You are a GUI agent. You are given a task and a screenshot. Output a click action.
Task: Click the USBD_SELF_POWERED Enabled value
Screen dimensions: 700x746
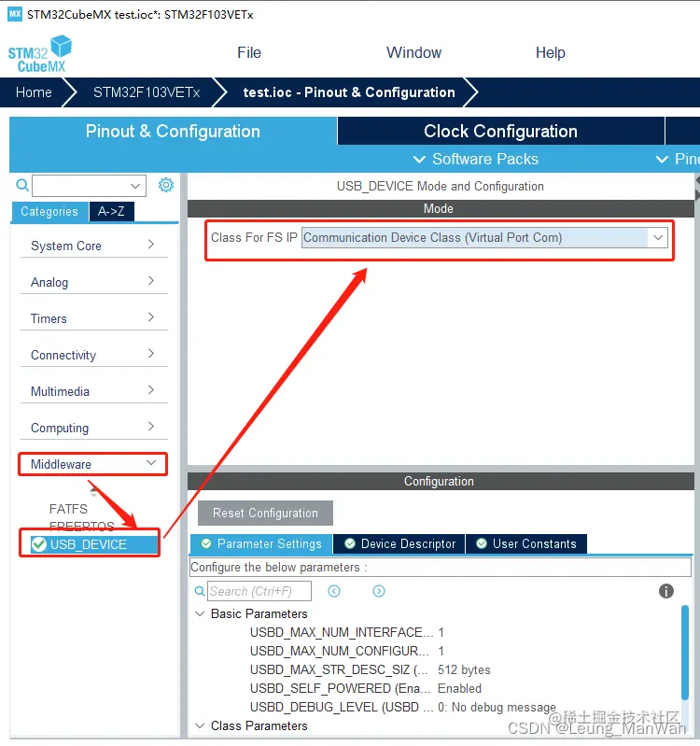460,688
